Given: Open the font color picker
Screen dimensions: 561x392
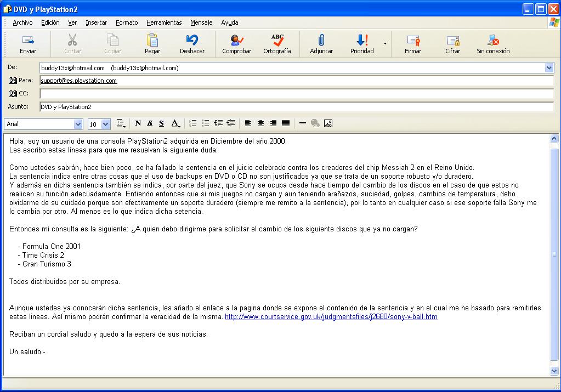Looking at the screenshot, I should click(175, 123).
